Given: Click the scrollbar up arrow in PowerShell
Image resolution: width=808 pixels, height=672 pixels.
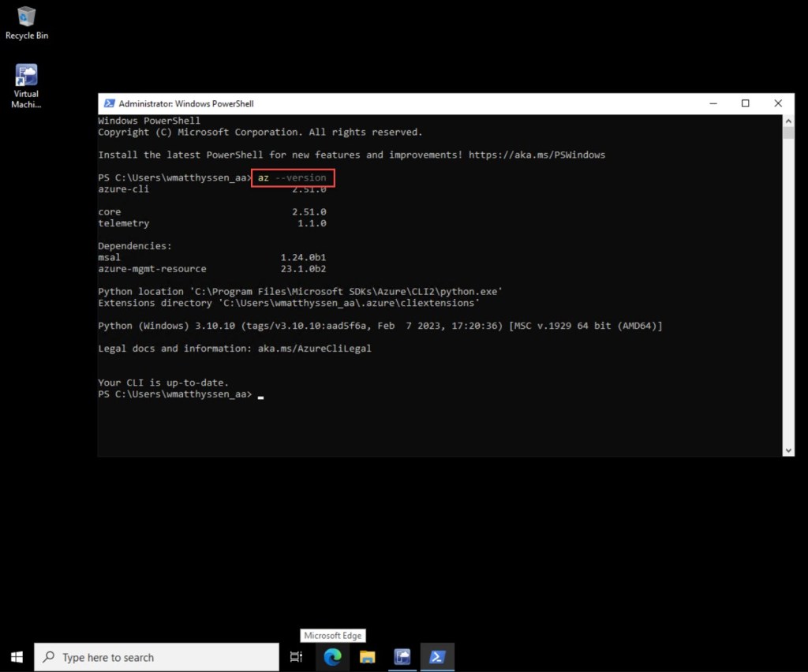Looking at the screenshot, I should tap(787, 120).
